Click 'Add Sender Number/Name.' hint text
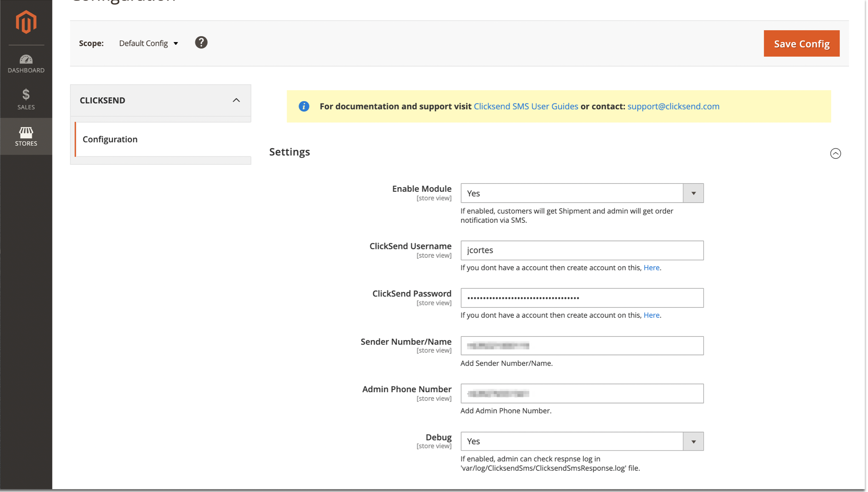This screenshot has width=868, height=492. (506, 363)
